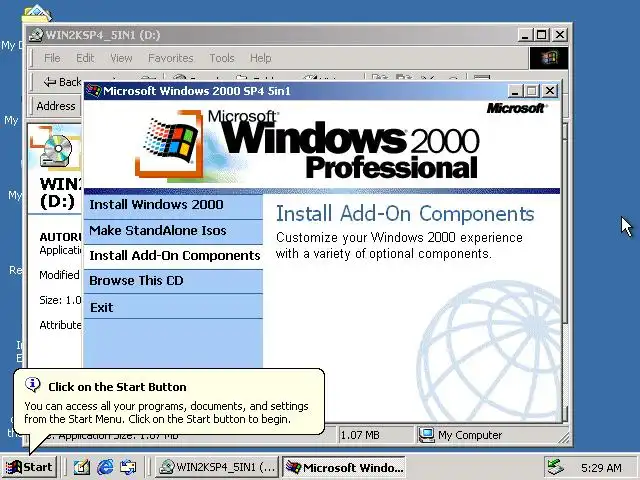Click the system tray network icon
The image size is (640, 480).
click(555, 467)
